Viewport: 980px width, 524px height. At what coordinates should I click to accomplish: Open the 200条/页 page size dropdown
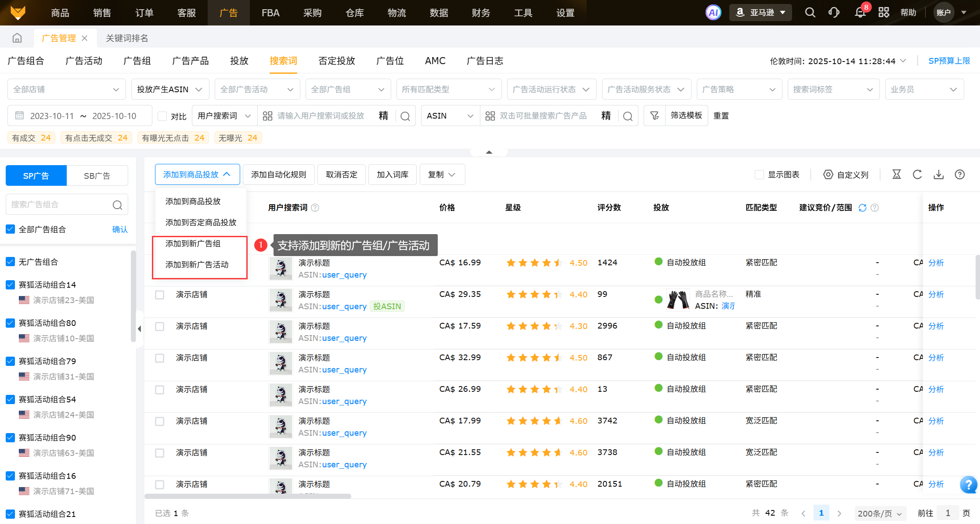pos(879,513)
